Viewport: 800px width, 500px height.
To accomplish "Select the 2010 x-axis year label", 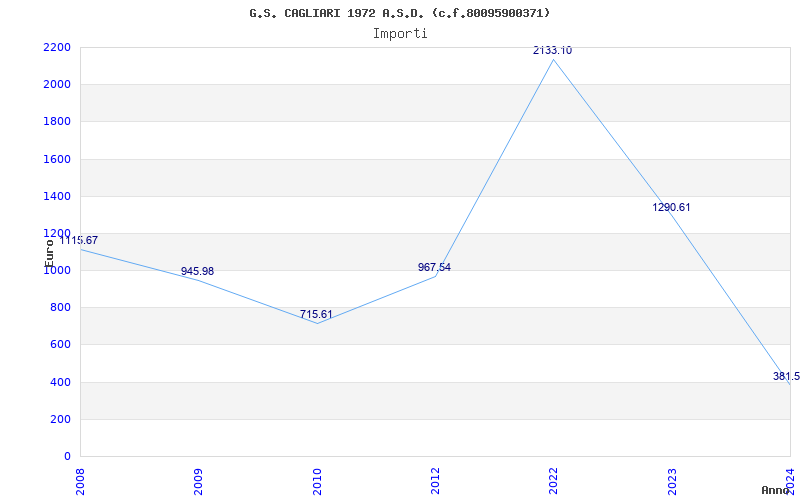I will coord(317,481).
